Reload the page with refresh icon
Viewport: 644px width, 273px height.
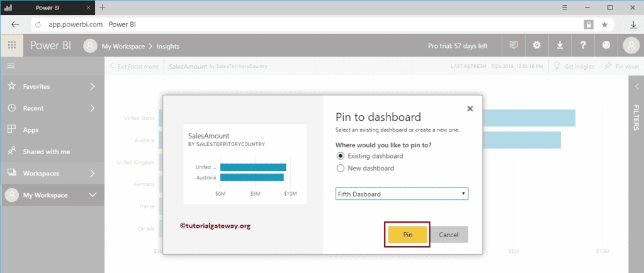38,25
